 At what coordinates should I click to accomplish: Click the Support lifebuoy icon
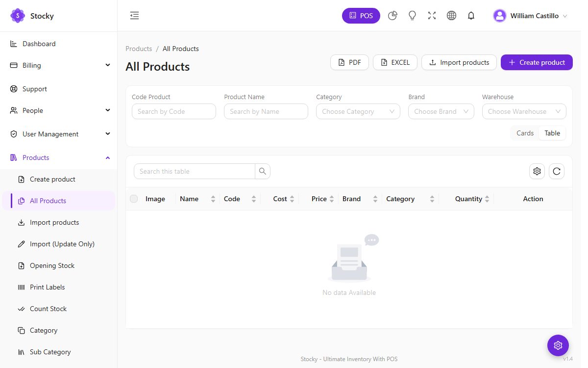tap(14, 89)
